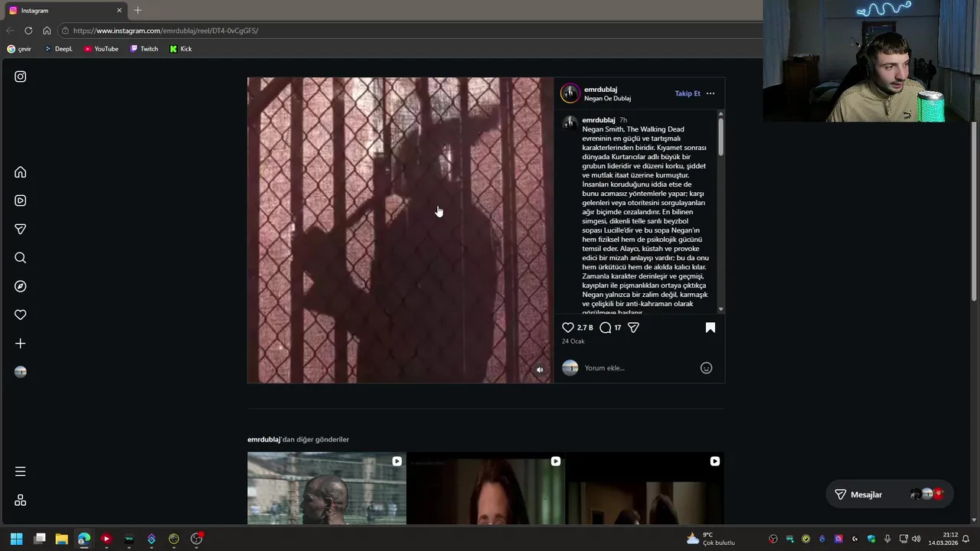Open the middle related reel thumbnail
This screenshot has height=551, width=980.
485,488
